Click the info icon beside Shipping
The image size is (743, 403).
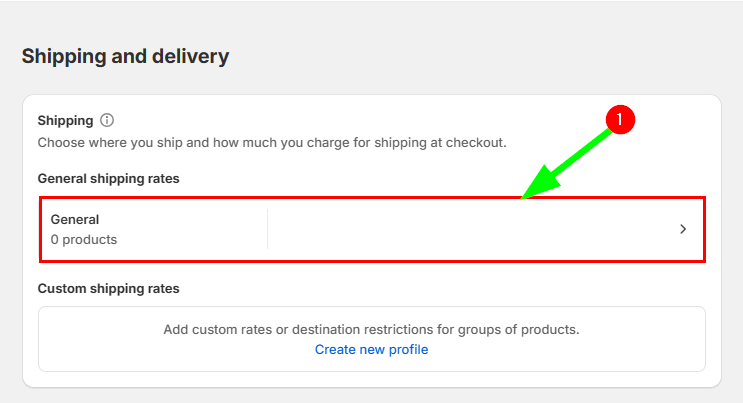[x=107, y=120]
